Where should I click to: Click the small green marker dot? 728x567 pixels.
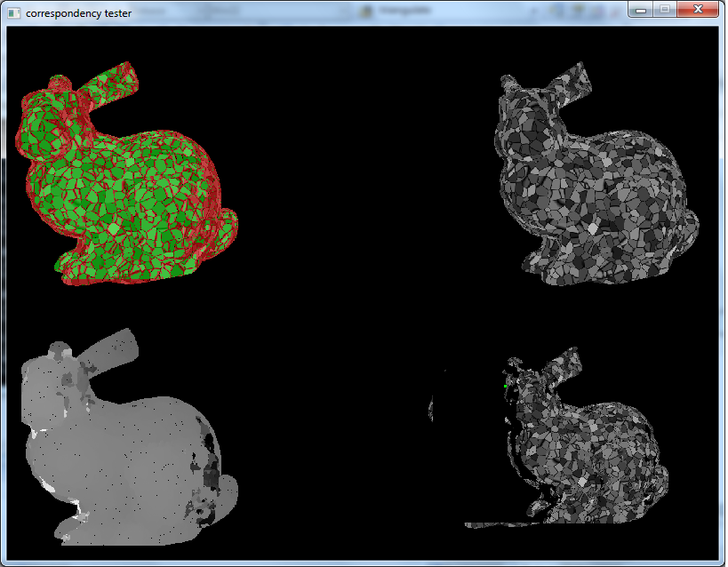505,386
